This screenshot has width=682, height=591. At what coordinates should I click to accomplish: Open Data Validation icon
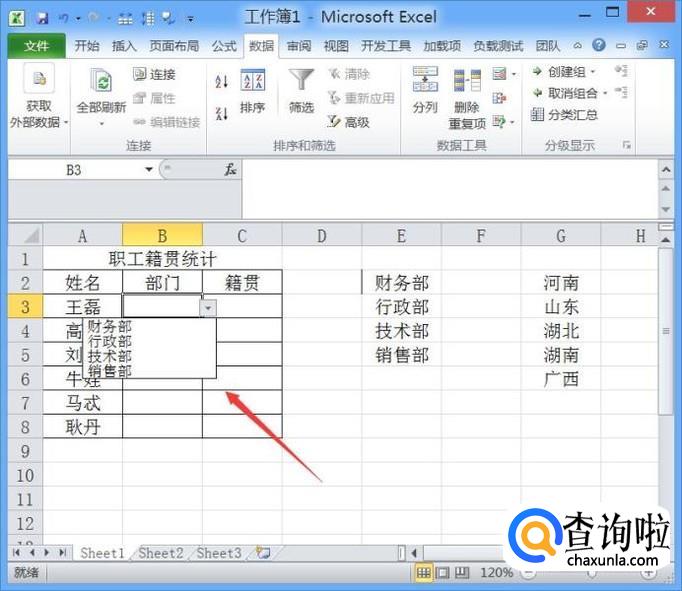499,74
